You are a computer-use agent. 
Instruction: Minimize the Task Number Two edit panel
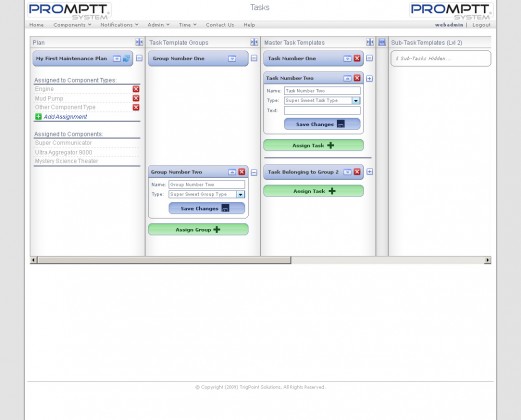(x=347, y=78)
